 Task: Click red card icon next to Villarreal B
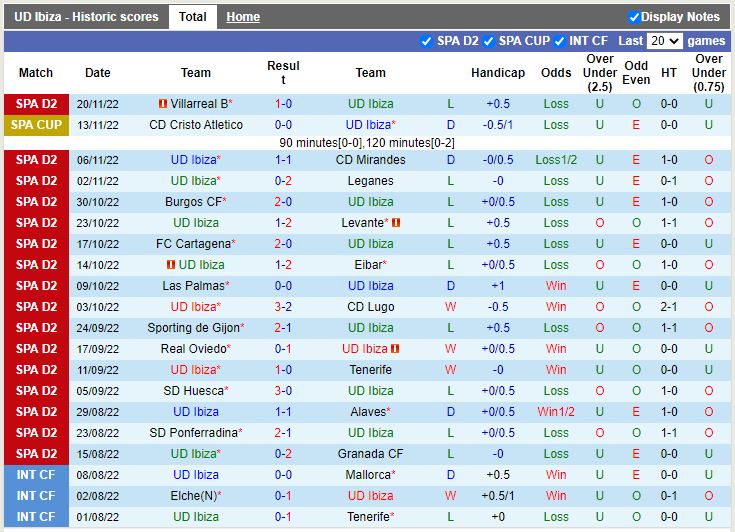click(x=163, y=104)
